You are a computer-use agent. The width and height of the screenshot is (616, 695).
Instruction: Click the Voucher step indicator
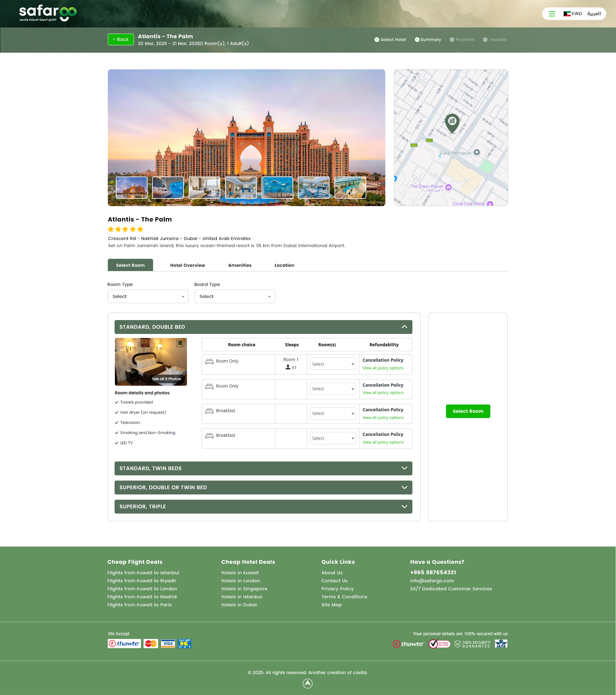click(495, 39)
